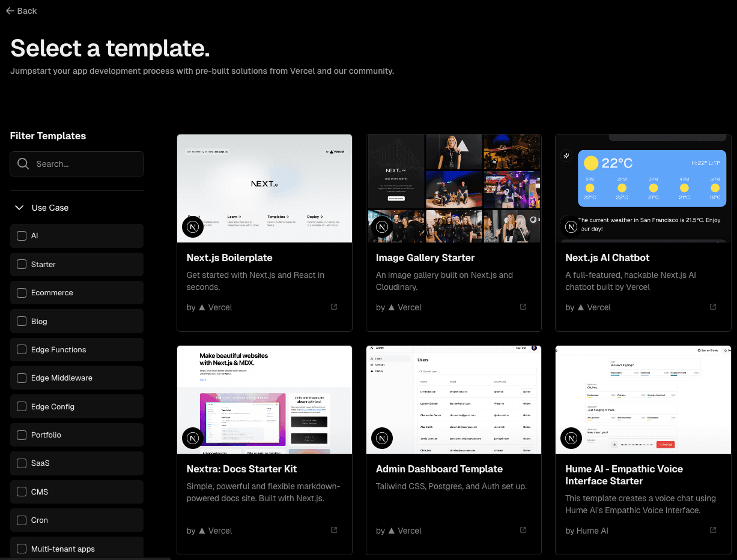The image size is (737, 560).
Task: Click the 'Select a template.' heading
Action: 110,48
